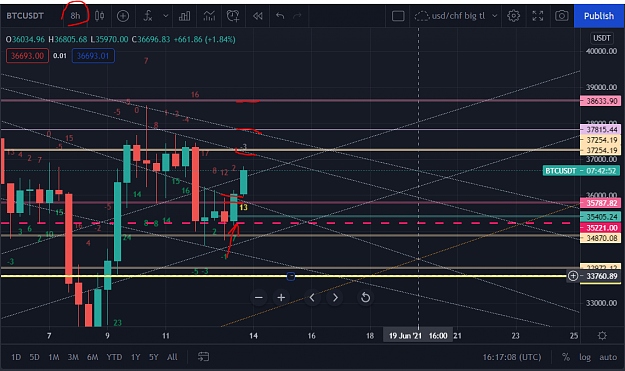Open timezone menu at 16:17:08 (UTC)
Screen dimensions: 625x371
point(512,357)
